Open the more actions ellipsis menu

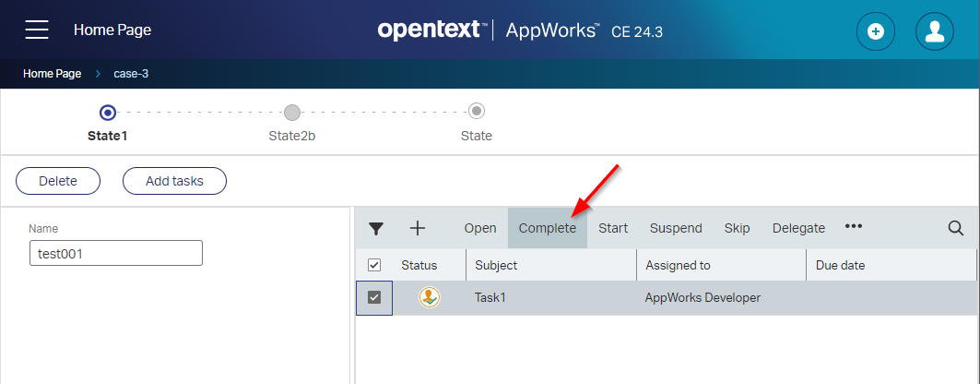click(x=854, y=227)
